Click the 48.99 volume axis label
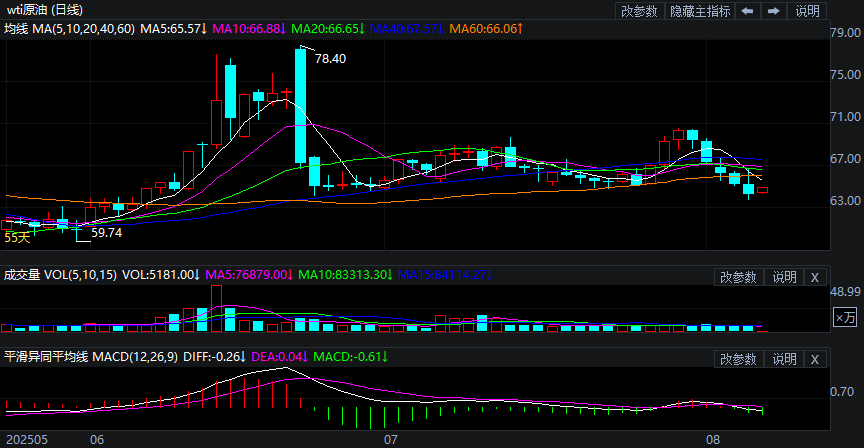Screen dimensions: 864x448 [x=845, y=292]
